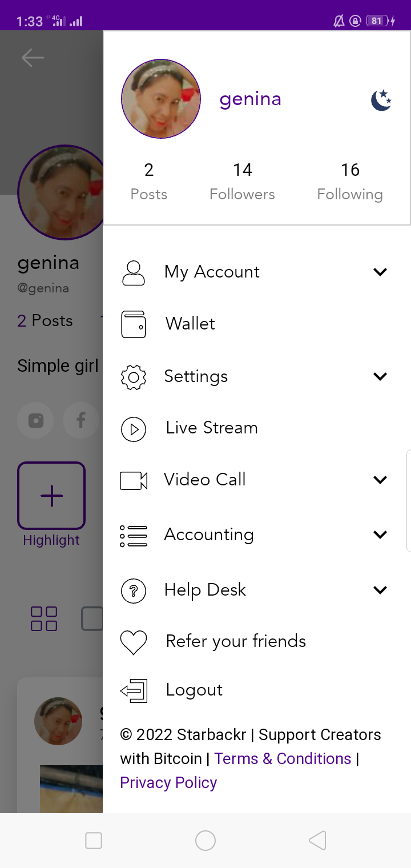The height and width of the screenshot is (868, 411).
Task: Expand the Video Call chevron
Action: point(380,480)
